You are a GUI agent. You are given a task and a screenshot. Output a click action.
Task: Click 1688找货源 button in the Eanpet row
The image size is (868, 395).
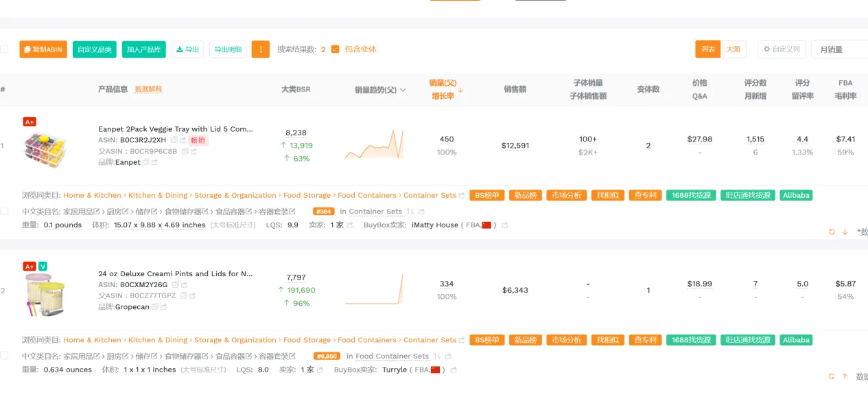[691, 196]
